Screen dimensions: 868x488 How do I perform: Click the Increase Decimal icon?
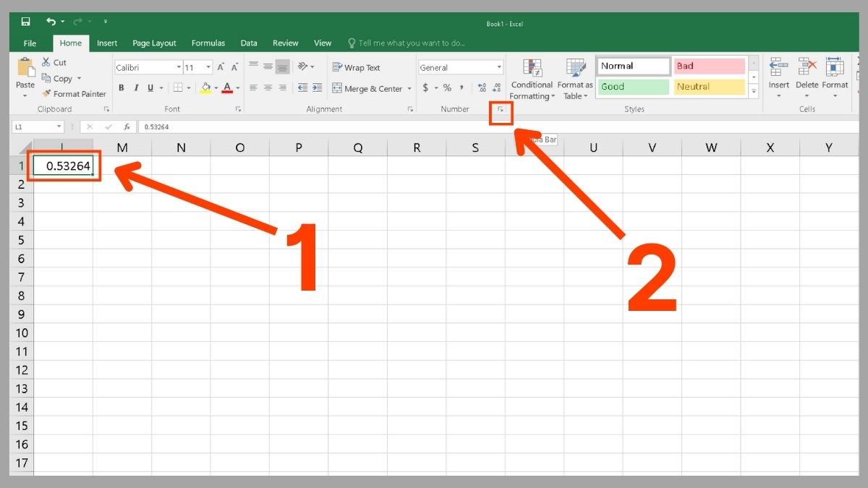tap(482, 87)
